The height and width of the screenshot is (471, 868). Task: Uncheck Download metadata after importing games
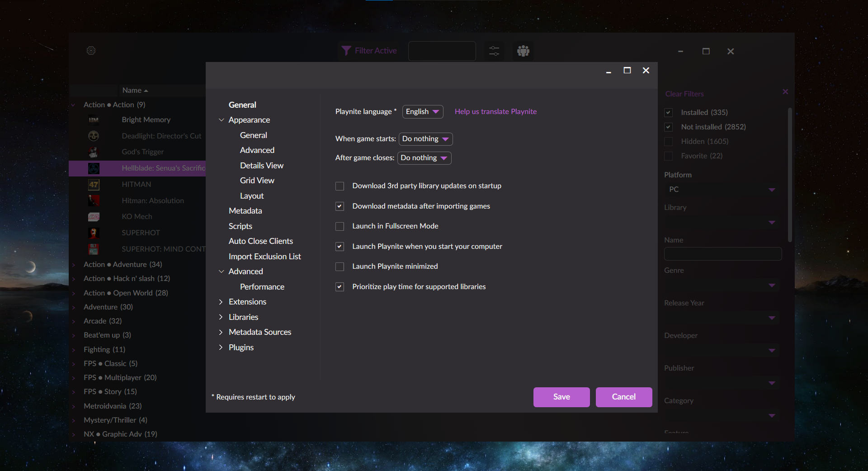tap(340, 206)
